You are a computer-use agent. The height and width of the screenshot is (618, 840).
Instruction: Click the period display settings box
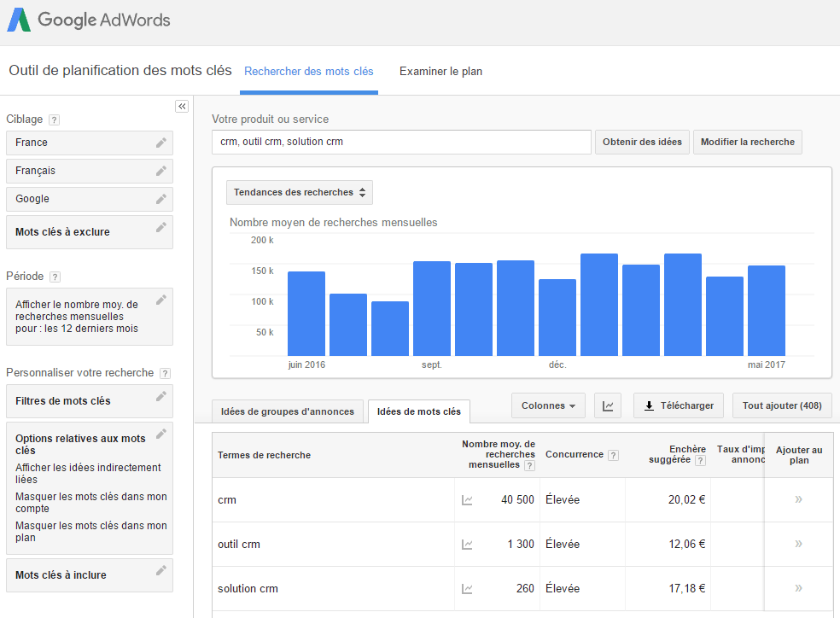(90, 317)
